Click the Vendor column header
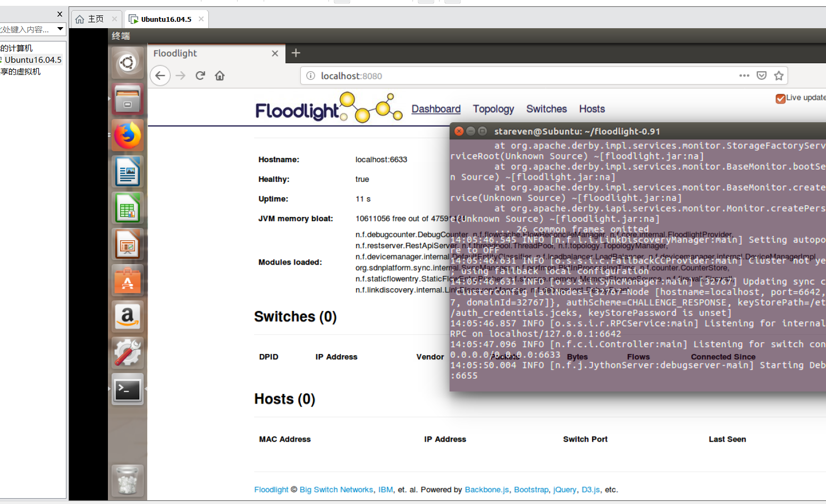 coord(430,357)
